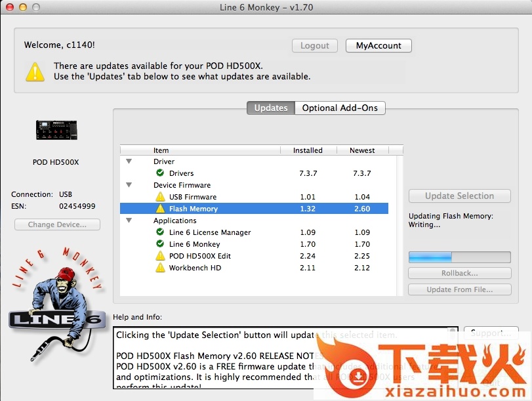Switch to the Updates tab
Image resolution: width=532 pixels, height=401 pixels.
[x=271, y=108]
